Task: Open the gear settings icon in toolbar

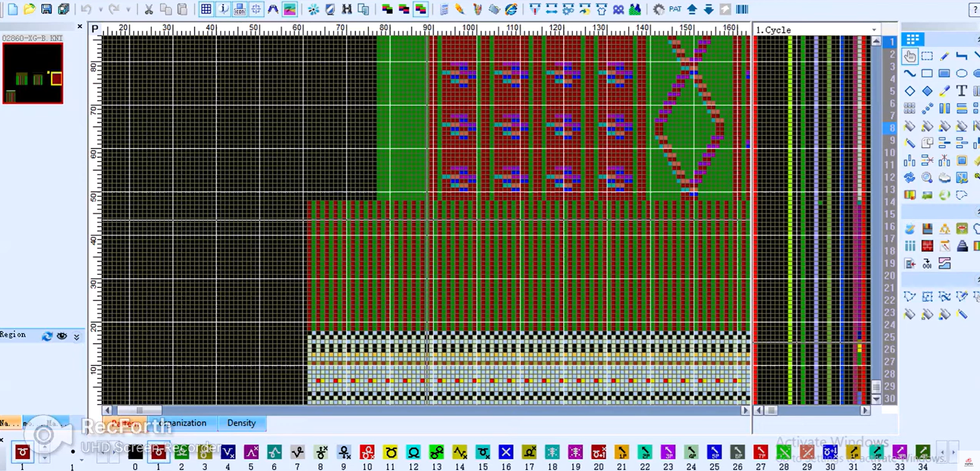Action: coord(658,9)
